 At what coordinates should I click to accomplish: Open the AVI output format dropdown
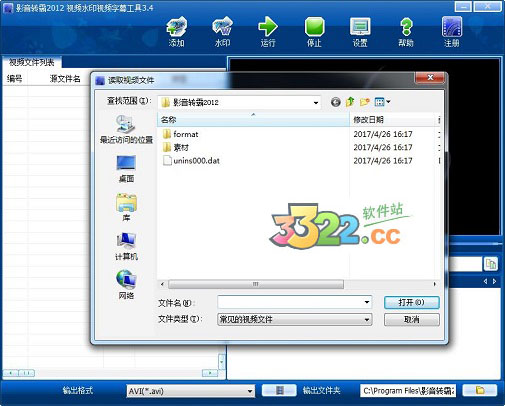[x=250, y=391]
